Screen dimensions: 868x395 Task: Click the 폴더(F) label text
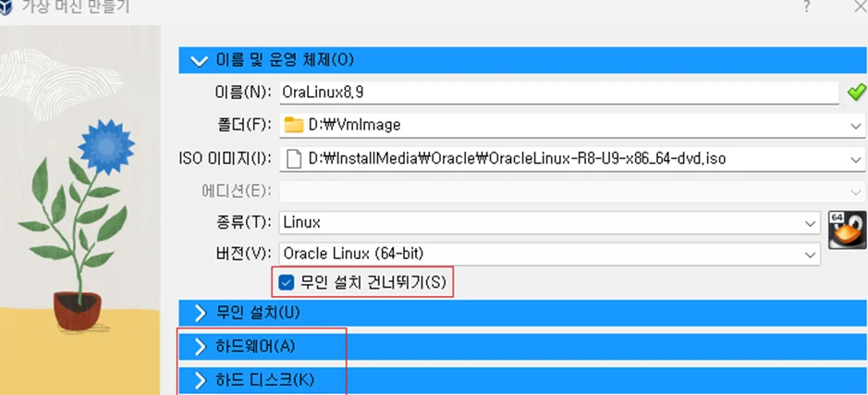[244, 126]
